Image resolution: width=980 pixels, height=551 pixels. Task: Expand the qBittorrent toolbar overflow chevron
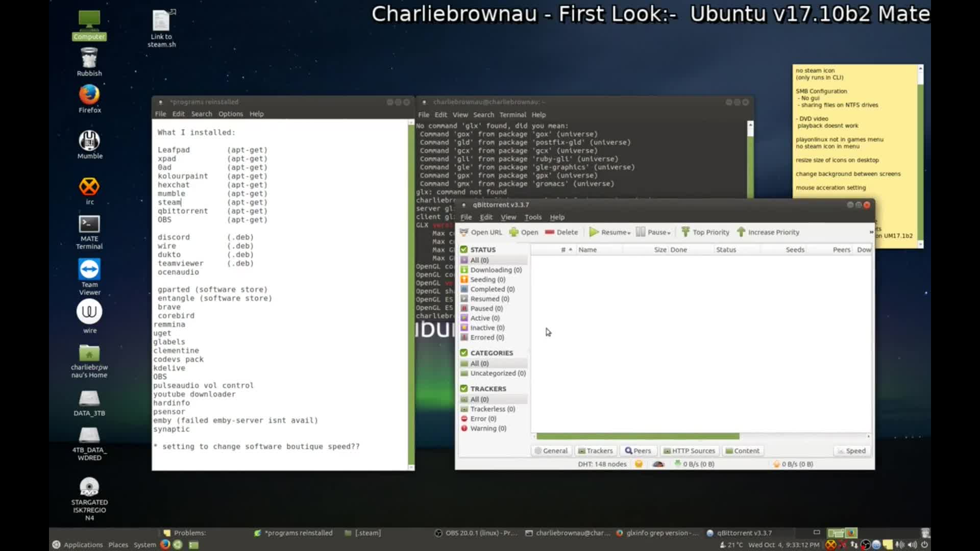[x=871, y=232]
